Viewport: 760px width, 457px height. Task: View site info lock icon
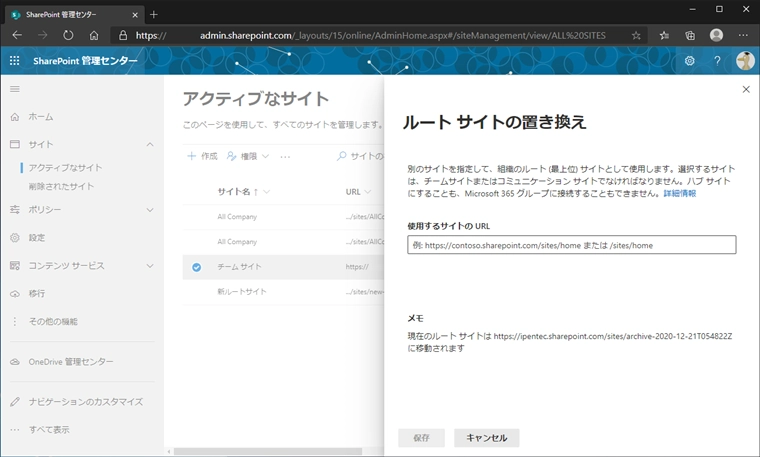point(123,35)
